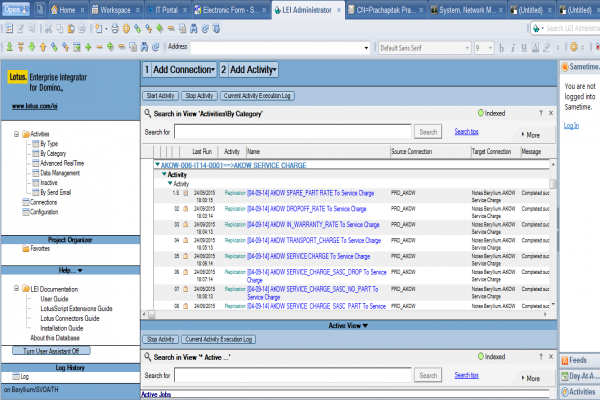Click the binoculars find icon left of Address
This screenshot has width=600, height=400.
point(144,47)
